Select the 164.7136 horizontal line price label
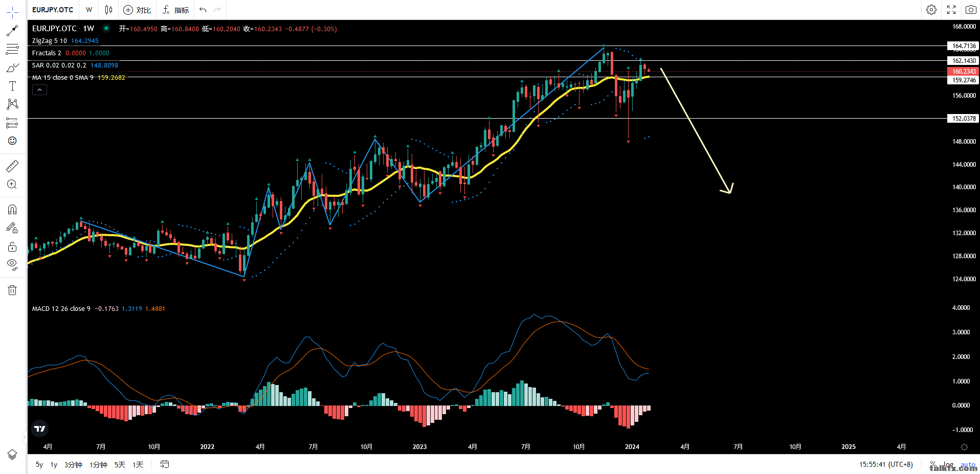Image resolution: width=980 pixels, height=474 pixels. pyautogui.click(x=964, y=46)
